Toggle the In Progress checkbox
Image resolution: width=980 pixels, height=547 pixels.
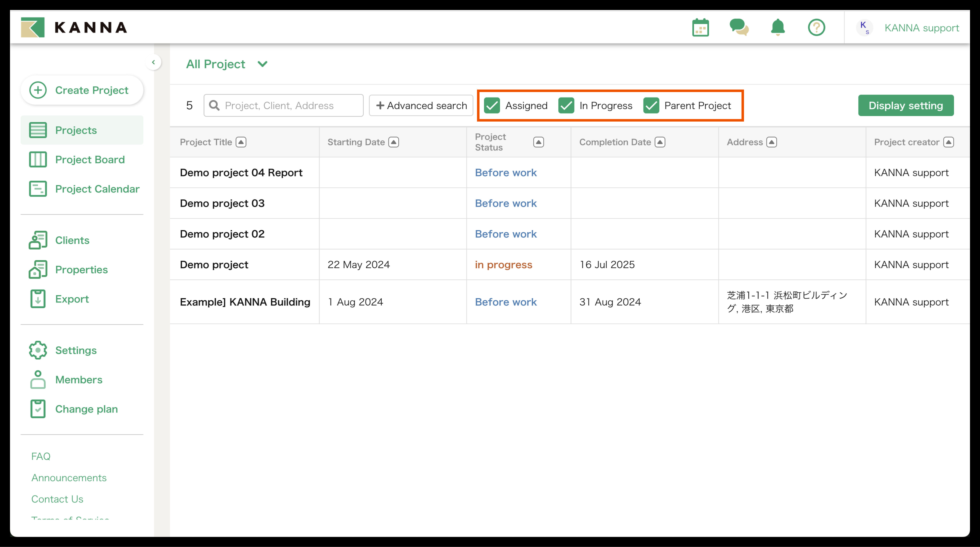[x=566, y=106]
